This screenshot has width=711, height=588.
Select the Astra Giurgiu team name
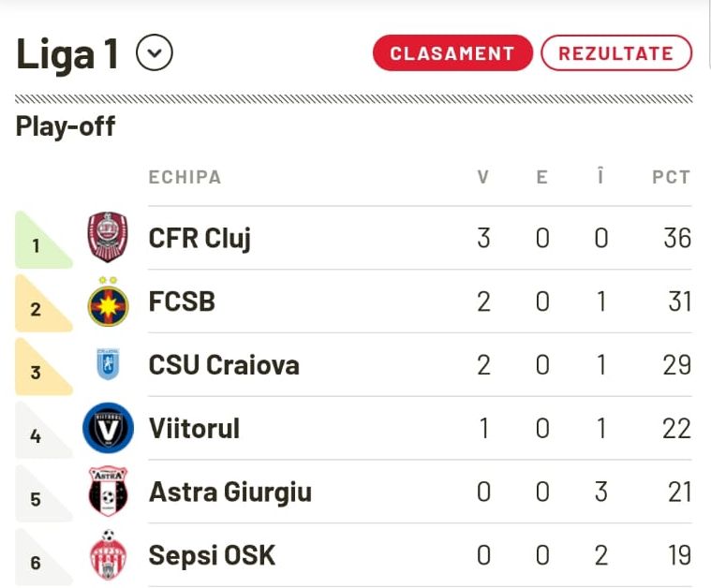(230, 492)
